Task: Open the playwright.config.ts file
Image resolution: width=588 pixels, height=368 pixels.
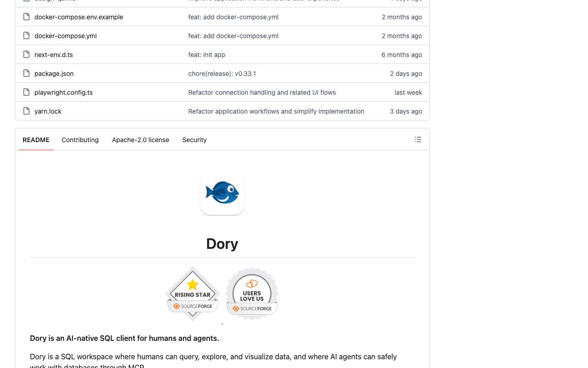Action: click(x=63, y=92)
